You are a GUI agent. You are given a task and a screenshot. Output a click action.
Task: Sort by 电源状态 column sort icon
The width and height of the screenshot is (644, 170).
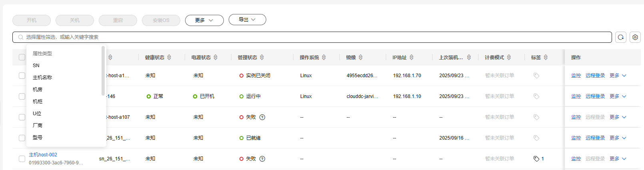(215, 58)
